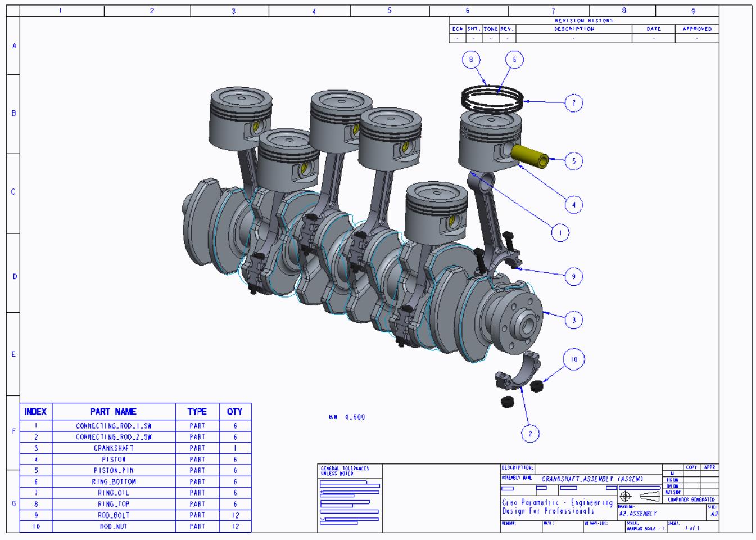Select balloon 3 for the crankshaft
The width and height of the screenshot is (756, 540).
pos(573,320)
